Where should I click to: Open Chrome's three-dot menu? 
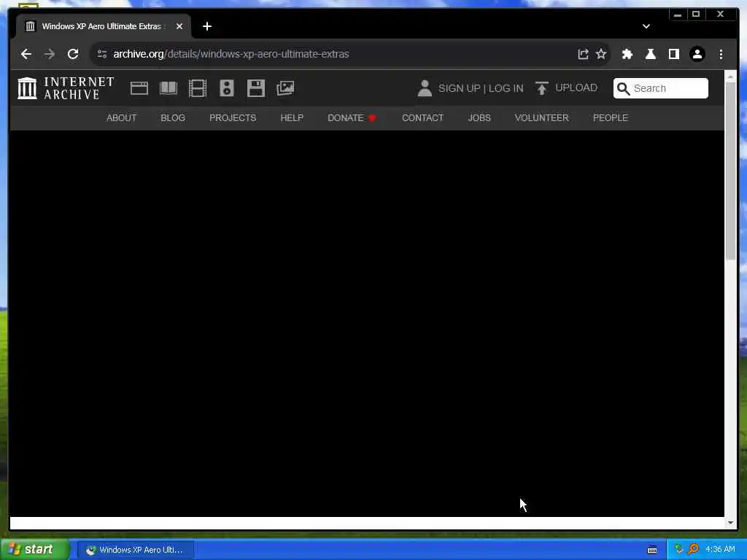721,54
